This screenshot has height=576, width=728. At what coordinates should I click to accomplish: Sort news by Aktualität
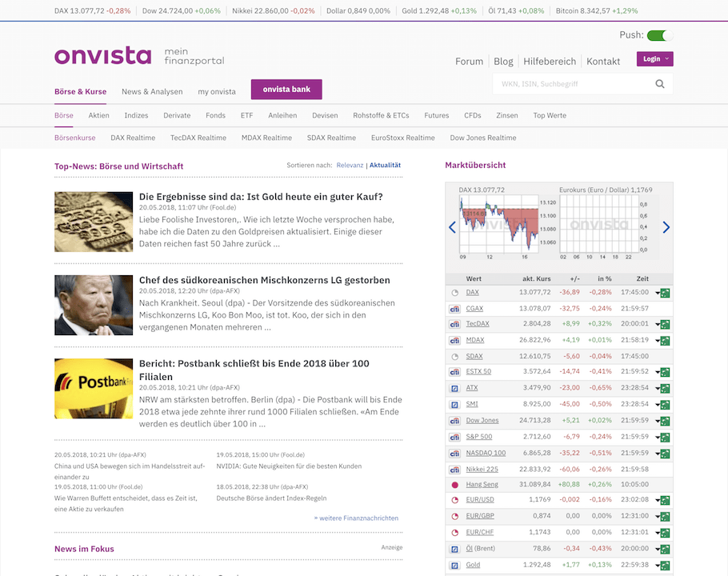385,166
